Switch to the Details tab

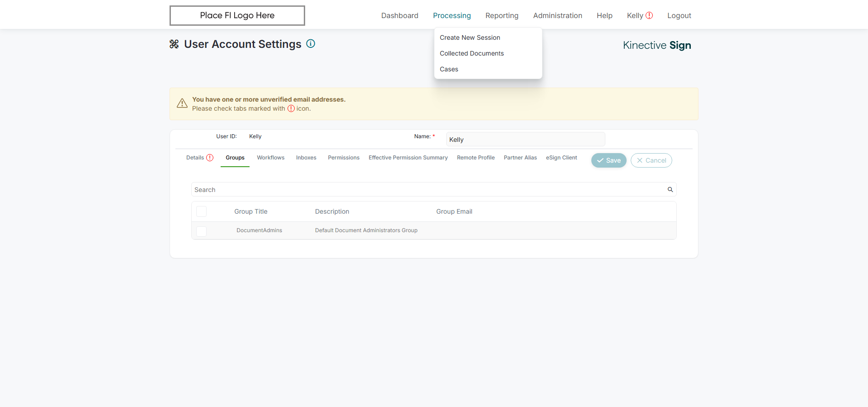(195, 158)
